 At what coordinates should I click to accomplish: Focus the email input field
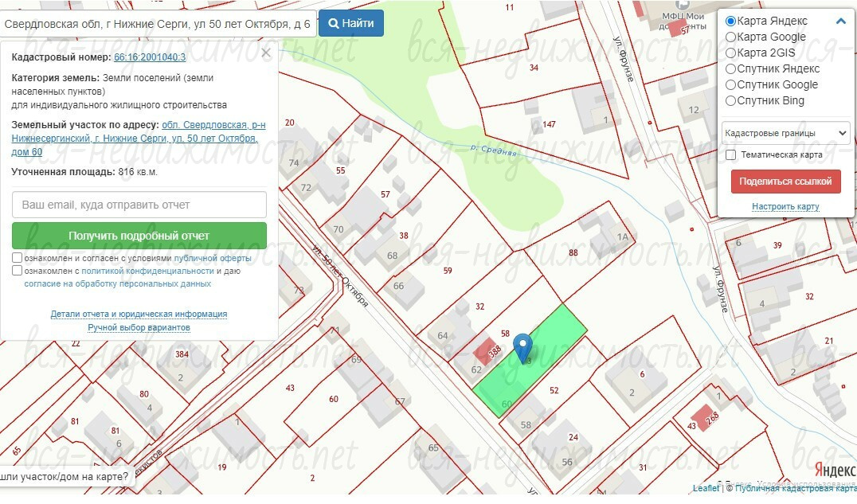tap(139, 205)
